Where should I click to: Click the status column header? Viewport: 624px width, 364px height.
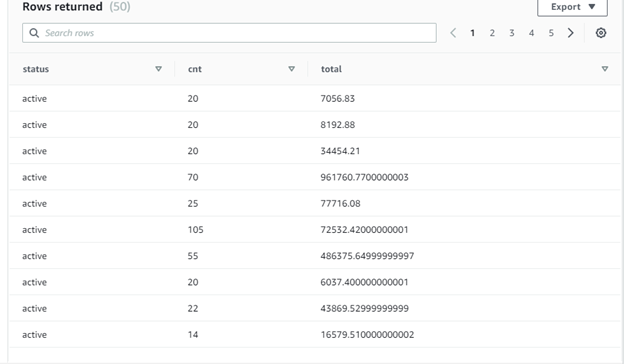(36, 69)
